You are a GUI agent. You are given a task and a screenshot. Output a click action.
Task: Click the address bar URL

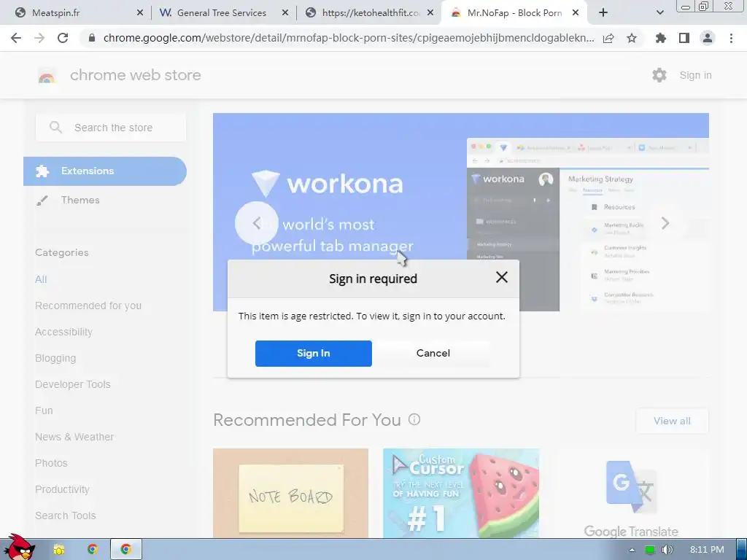point(349,38)
